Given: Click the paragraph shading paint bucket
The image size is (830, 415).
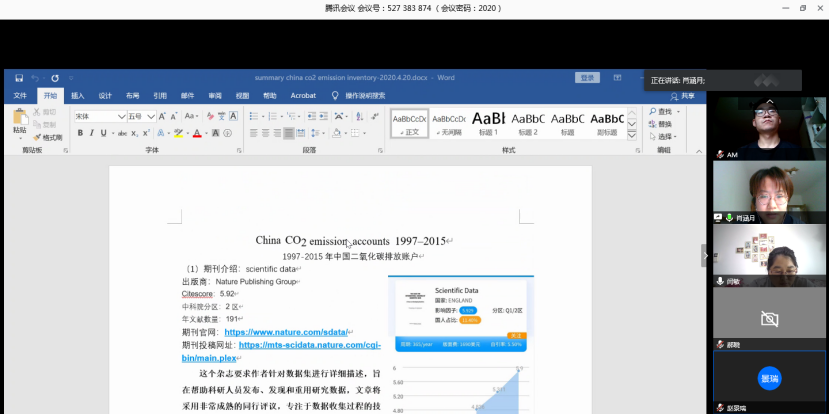Looking at the screenshot, I should (x=336, y=133).
